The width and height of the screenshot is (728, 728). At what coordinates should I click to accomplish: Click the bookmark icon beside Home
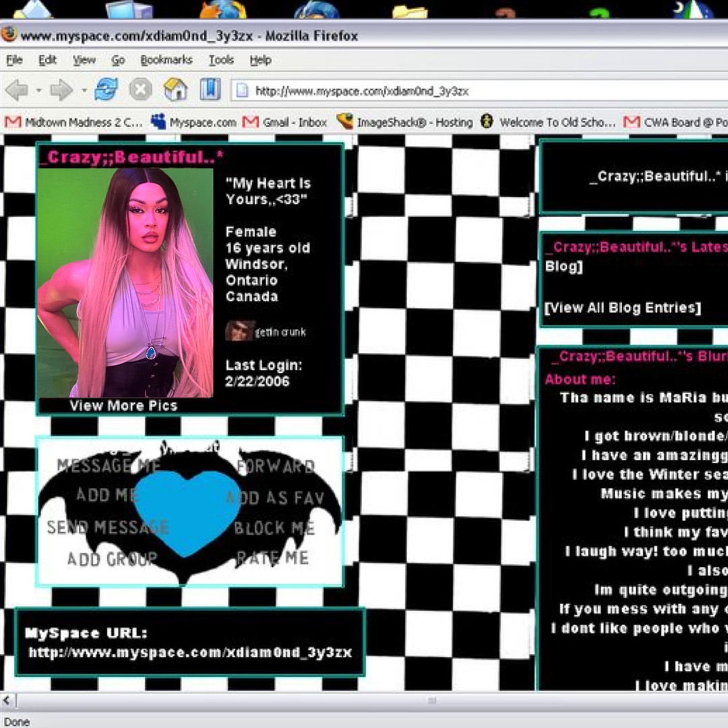pos(210,90)
